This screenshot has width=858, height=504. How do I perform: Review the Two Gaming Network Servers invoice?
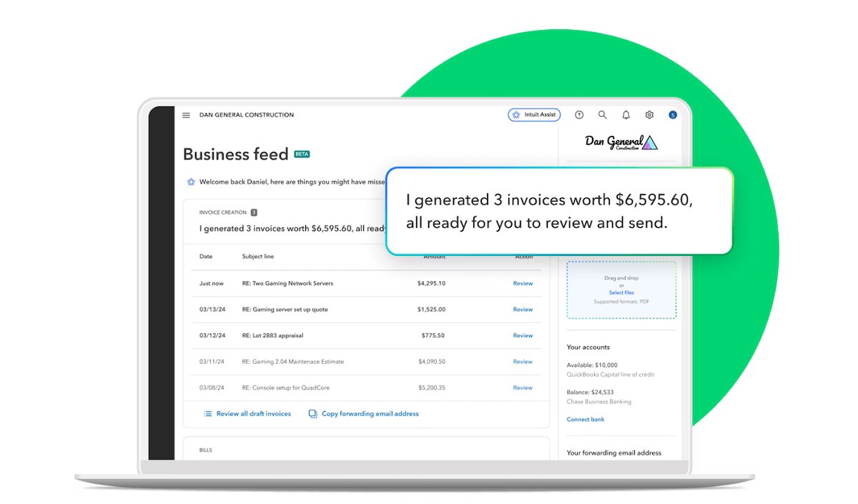523,284
